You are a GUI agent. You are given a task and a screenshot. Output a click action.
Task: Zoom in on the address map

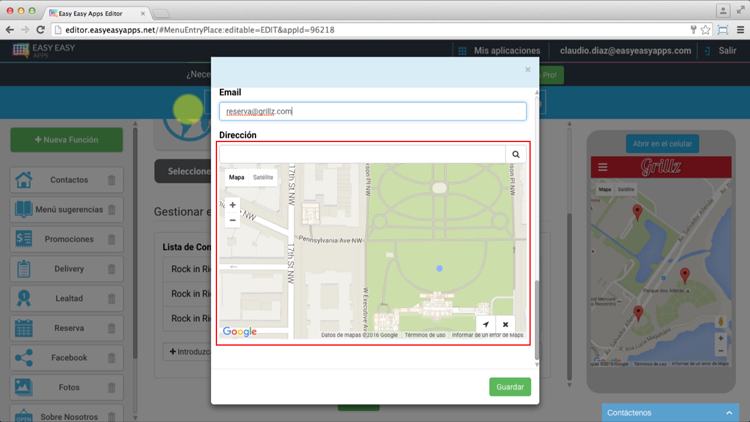(x=233, y=205)
